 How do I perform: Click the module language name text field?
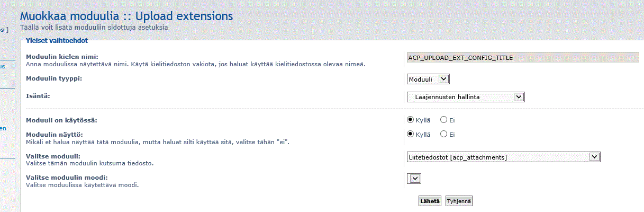click(x=523, y=58)
